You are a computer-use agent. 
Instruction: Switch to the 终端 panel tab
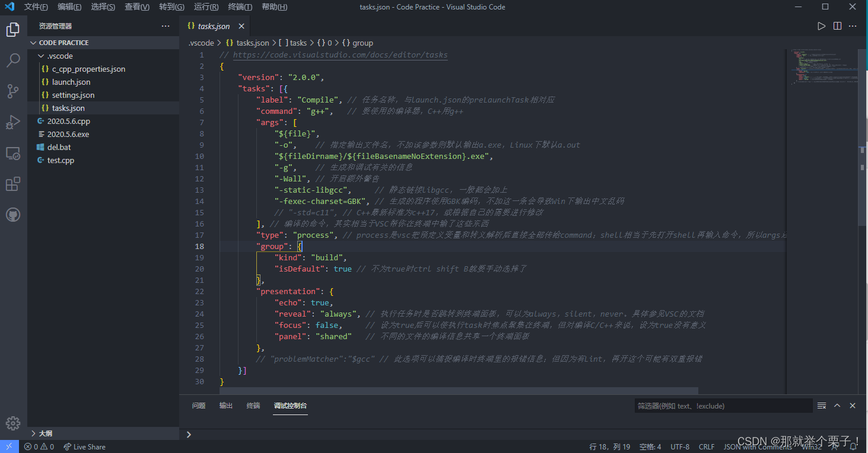(253, 406)
